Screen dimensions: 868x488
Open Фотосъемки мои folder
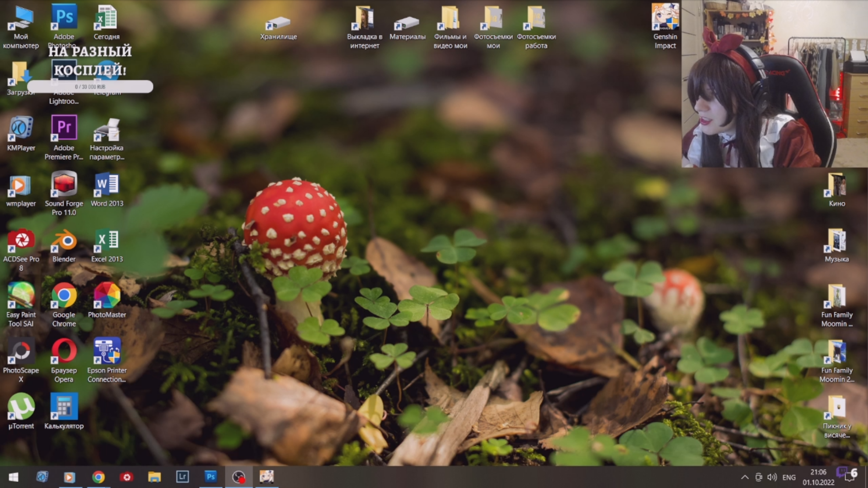493,27
